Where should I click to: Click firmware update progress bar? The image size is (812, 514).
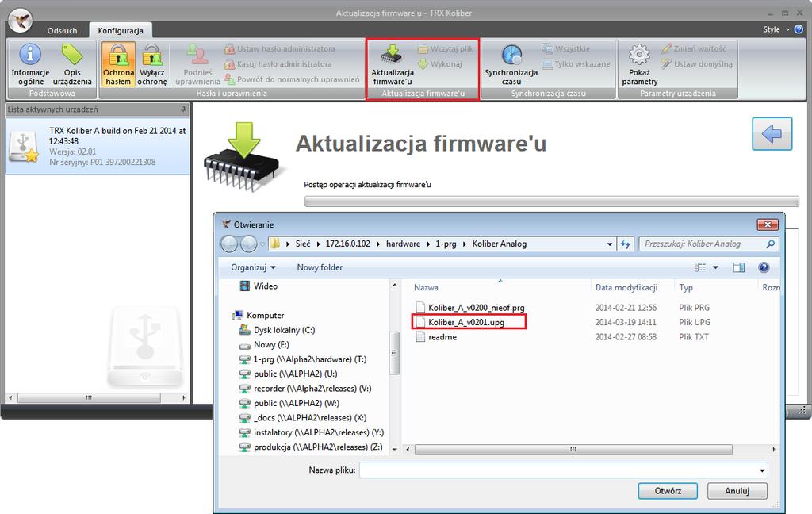pos(552,201)
